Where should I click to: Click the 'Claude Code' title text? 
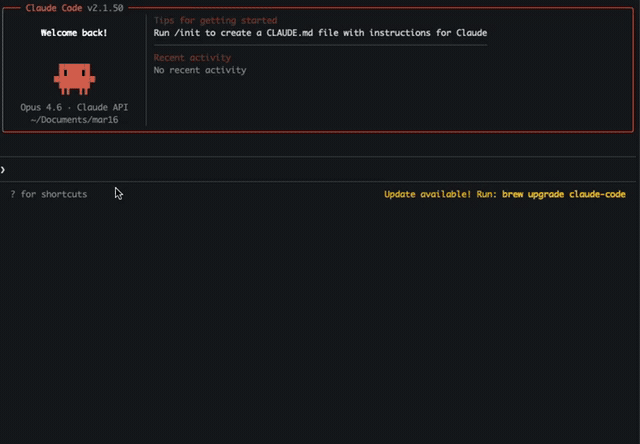[x=54, y=8]
